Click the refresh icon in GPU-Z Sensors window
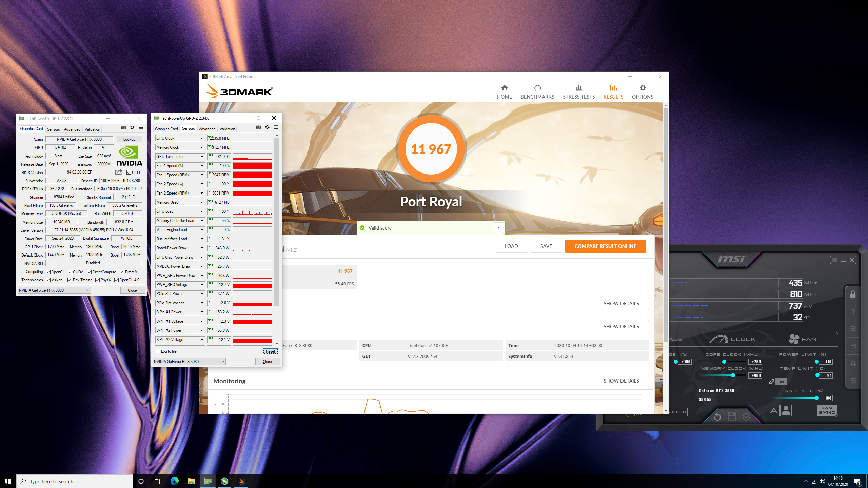This screenshot has width=868, height=488. (267, 127)
